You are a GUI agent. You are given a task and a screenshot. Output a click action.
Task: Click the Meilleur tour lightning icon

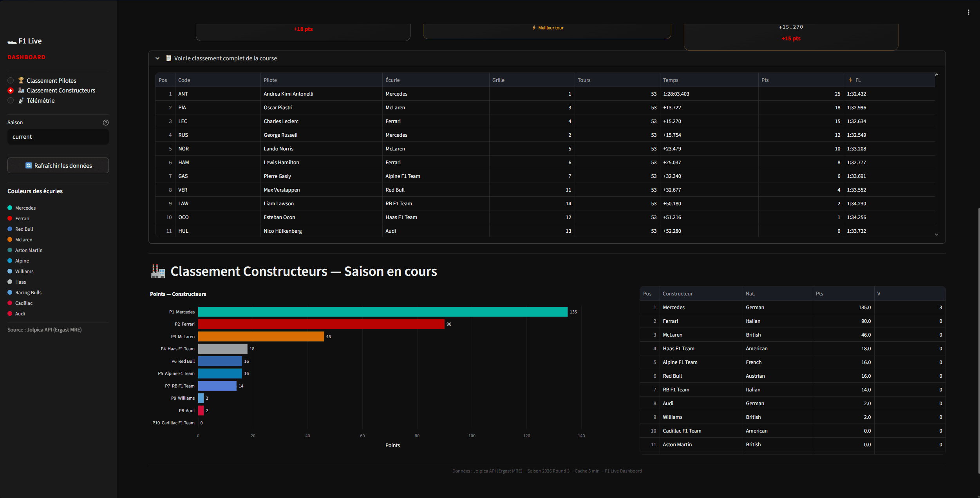[x=533, y=27]
